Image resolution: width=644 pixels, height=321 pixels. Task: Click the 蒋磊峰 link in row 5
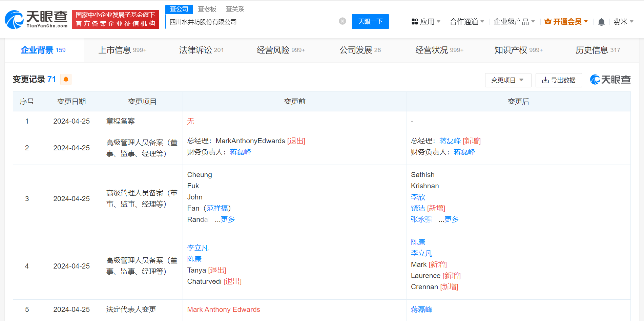tap(421, 309)
